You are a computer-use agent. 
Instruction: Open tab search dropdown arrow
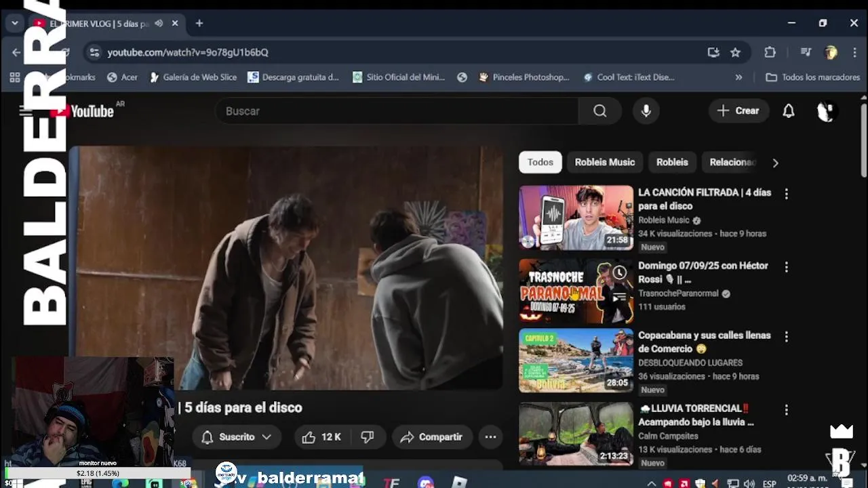pos(14,23)
